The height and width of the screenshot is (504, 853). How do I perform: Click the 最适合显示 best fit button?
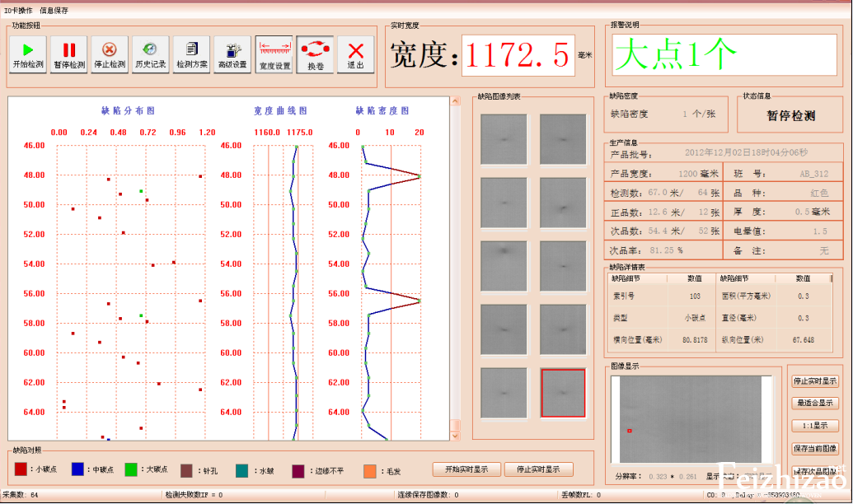point(815,403)
